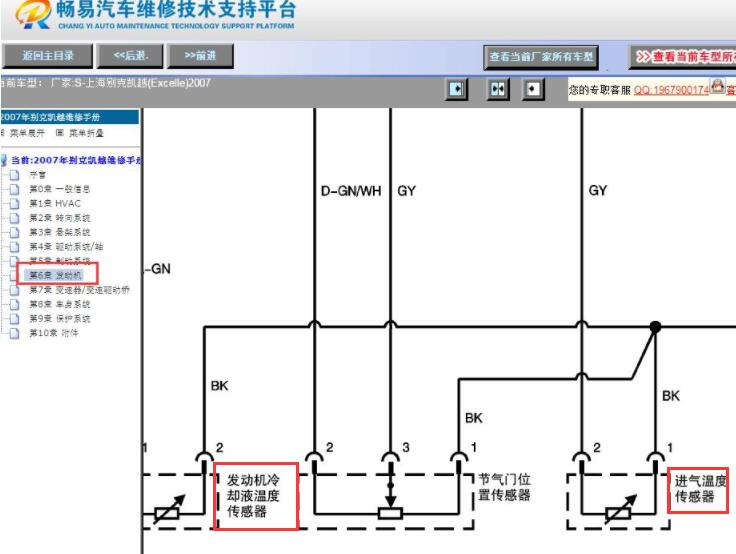This screenshot has width=736, height=554.
Task: Click the throttle position sensor potentiometer symbol
Action: pyautogui.click(x=391, y=513)
